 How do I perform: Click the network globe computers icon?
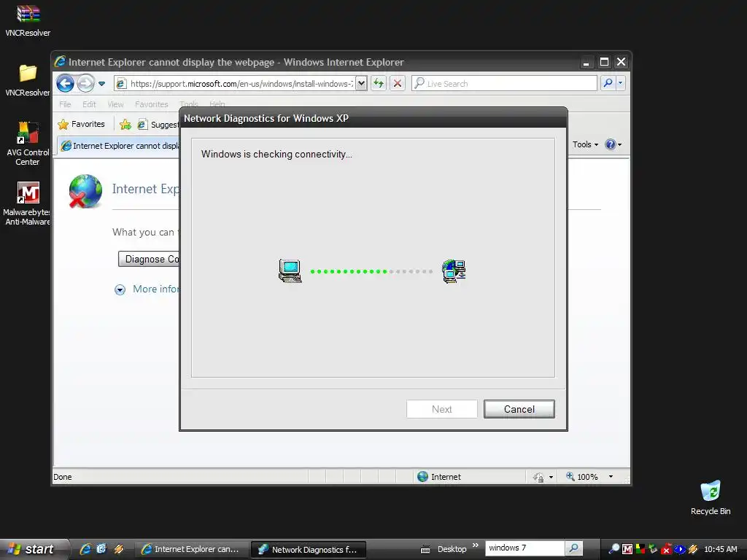point(454,271)
